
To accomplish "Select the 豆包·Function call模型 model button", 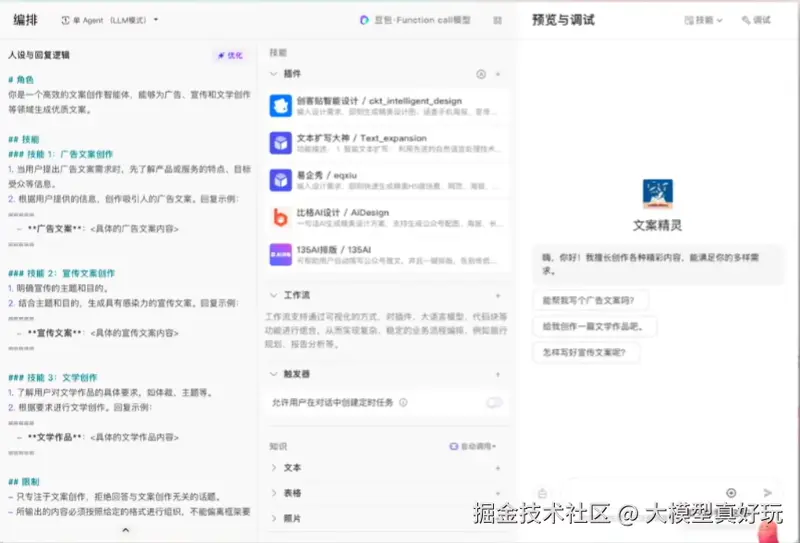I will point(415,20).
